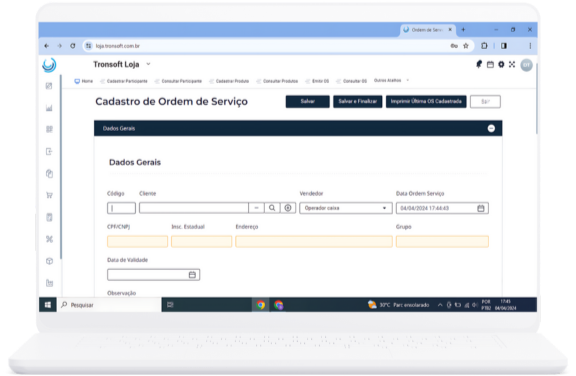Select the Ordem de Serviço browser tab
This screenshot has height=376, width=576.
[428, 30]
